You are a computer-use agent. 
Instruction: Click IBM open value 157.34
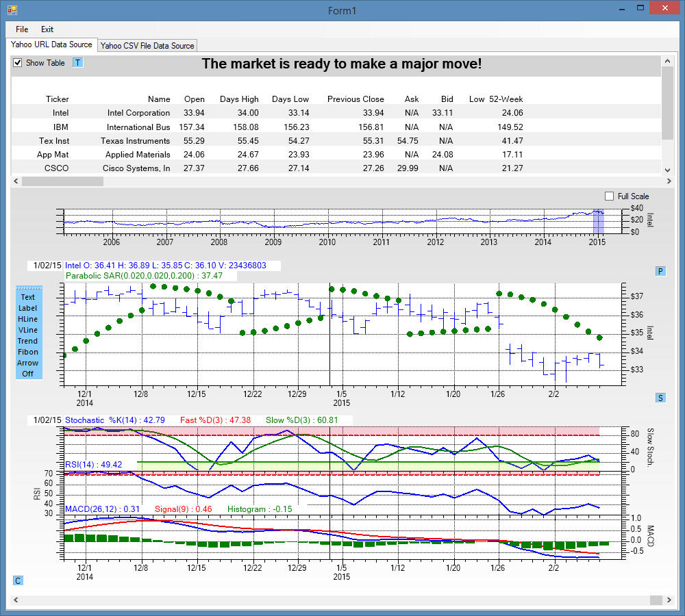[192, 127]
